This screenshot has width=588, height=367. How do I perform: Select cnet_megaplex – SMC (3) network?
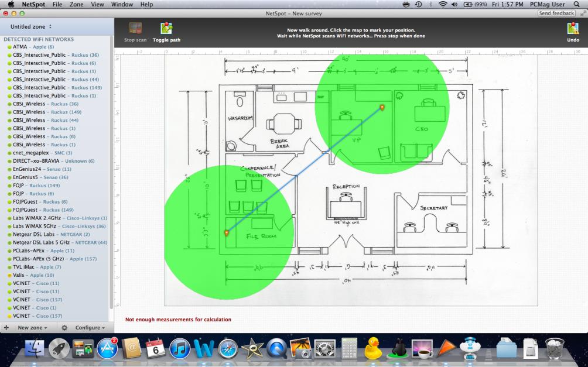[42, 153]
